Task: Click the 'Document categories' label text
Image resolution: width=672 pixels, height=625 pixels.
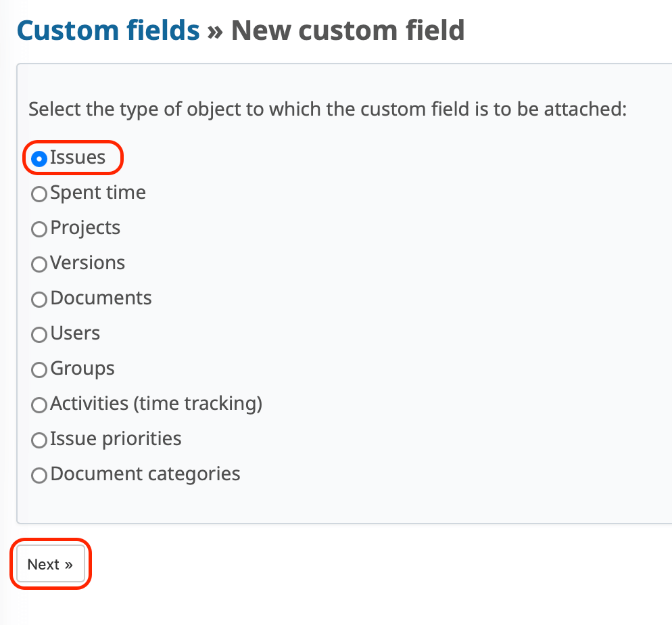Action: tap(145, 474)
